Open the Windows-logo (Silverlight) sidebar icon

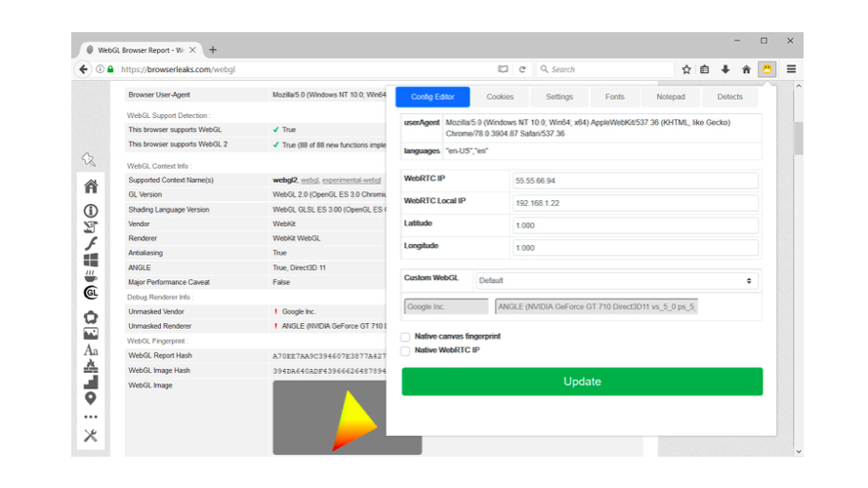(x=91, y=260)
